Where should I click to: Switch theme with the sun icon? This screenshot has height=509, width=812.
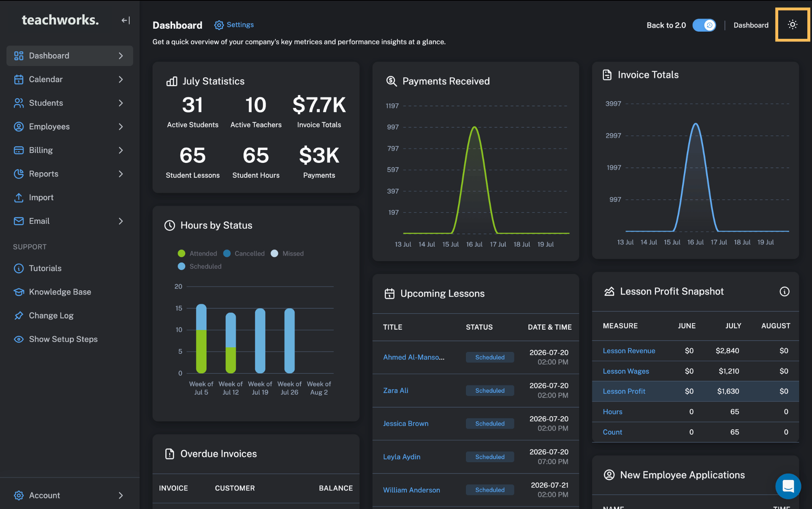pos(793,25)
